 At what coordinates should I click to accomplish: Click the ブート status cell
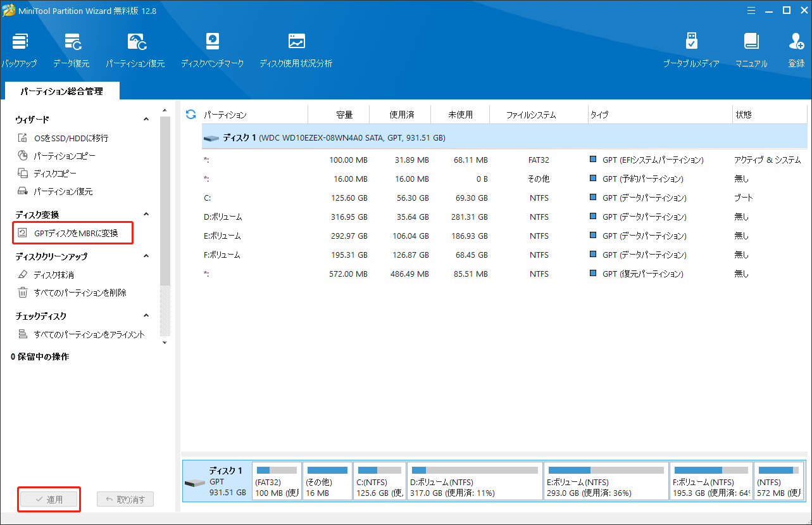point(743,198)
